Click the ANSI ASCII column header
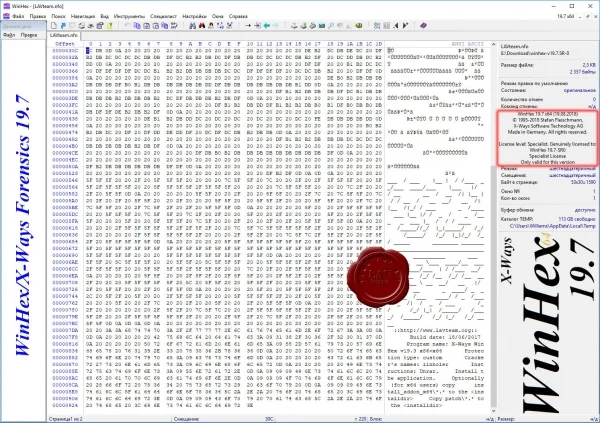The height and width of the screenshot is (423, 600). (x=467, y=44)
